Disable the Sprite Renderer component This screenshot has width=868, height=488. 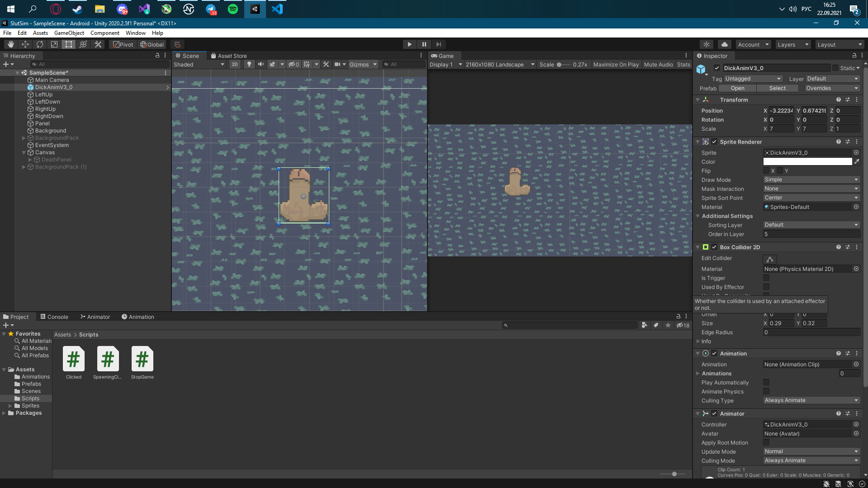click(x=714, y=142)
